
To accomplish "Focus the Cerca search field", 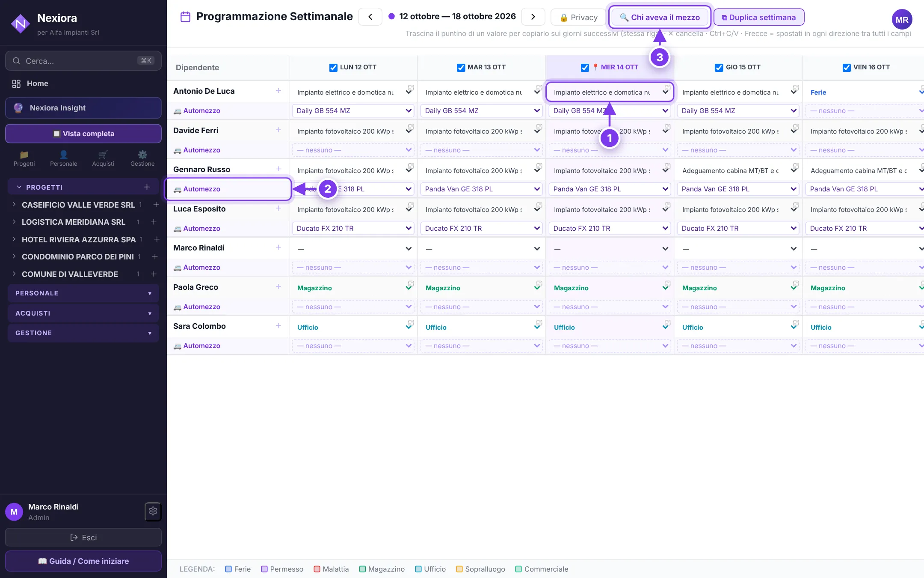I will click(83, 61).
